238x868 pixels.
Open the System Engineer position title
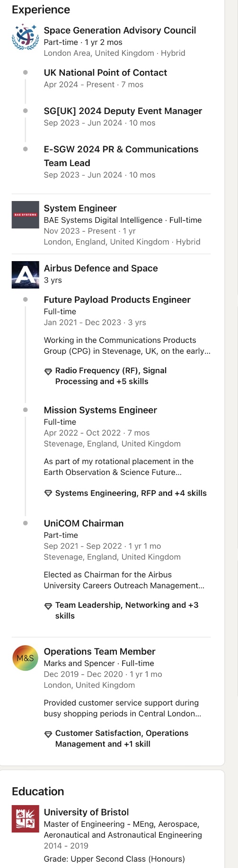click(x=80, y=208)
